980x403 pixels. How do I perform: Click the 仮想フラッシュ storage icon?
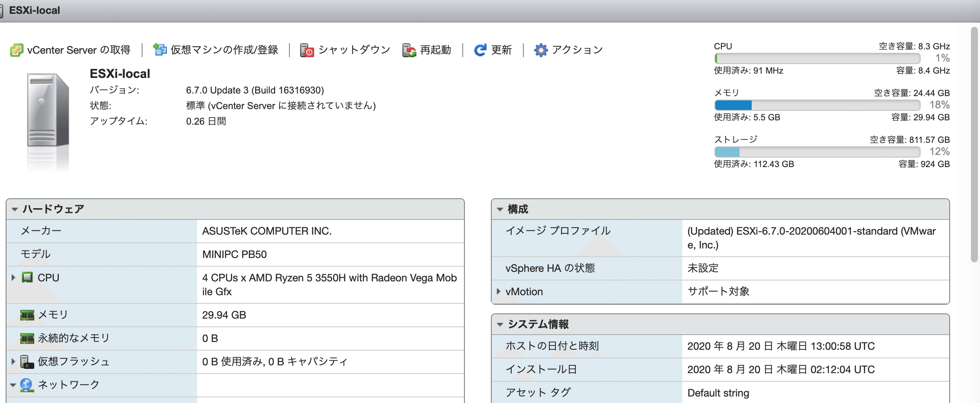27,361
